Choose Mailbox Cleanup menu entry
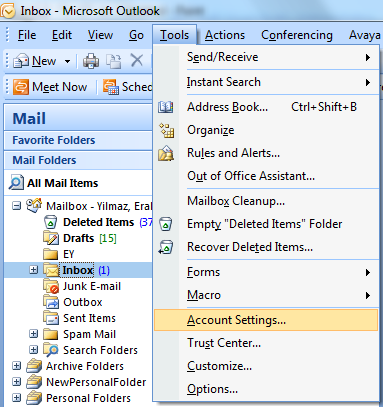Screen dimensions: 383x407 click(x=266, y=201)
